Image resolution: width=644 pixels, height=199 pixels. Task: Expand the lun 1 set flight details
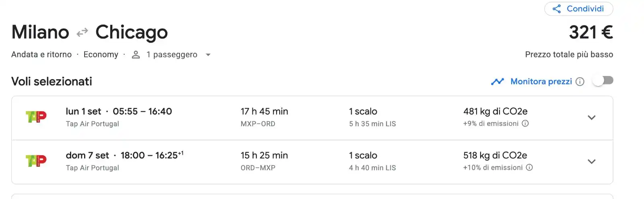tap(591, 117)
